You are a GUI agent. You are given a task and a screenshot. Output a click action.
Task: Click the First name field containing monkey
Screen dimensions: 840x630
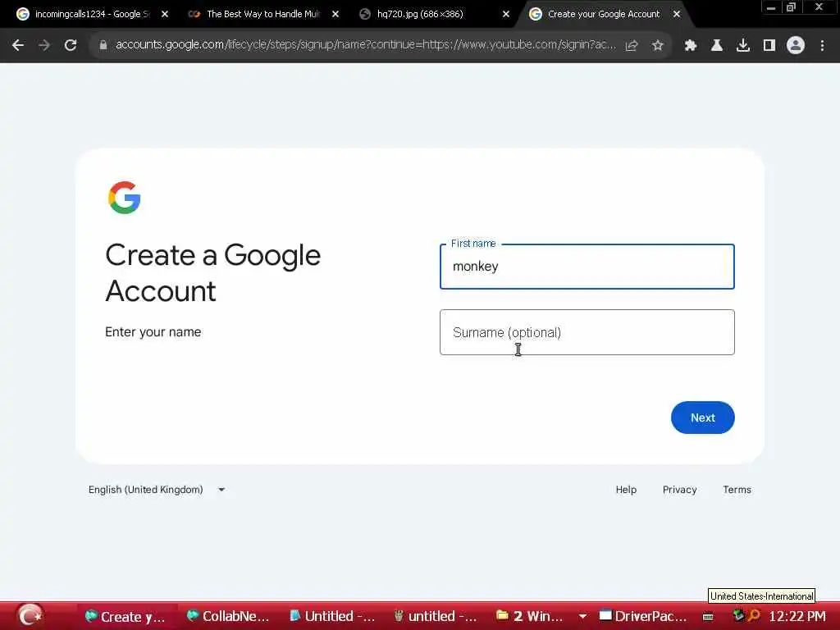pyautogui.click(x=587, y=267)
